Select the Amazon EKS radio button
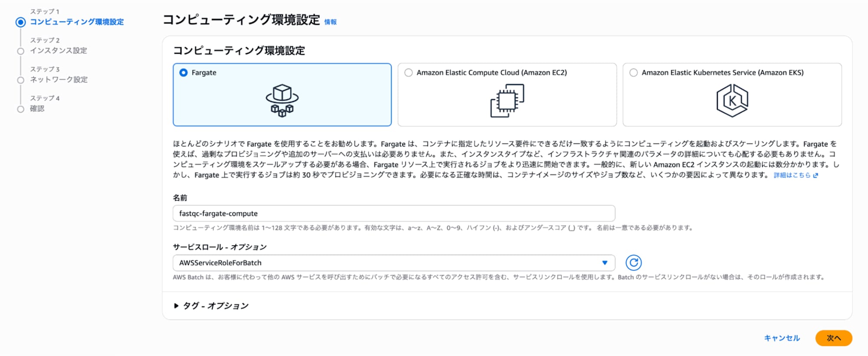This screenshot has height=356, width=868. [634, 73]
